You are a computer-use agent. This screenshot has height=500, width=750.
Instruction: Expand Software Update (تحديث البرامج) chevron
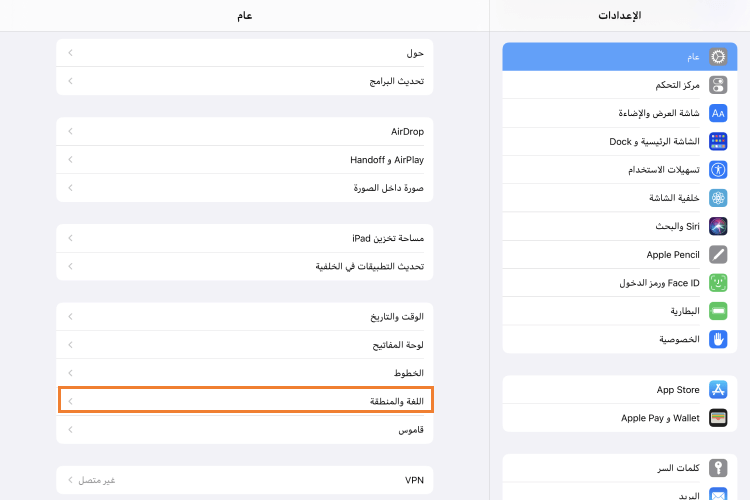coord(70,81)
